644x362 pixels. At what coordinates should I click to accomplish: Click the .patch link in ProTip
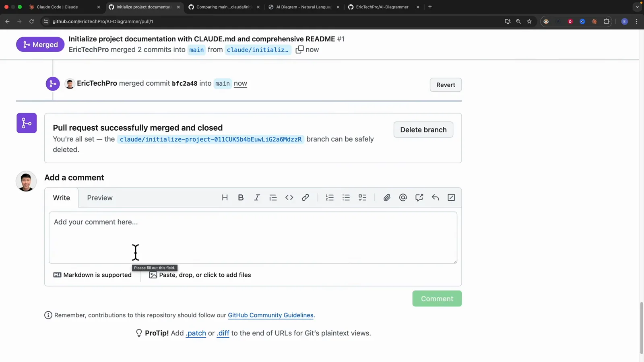196,333
